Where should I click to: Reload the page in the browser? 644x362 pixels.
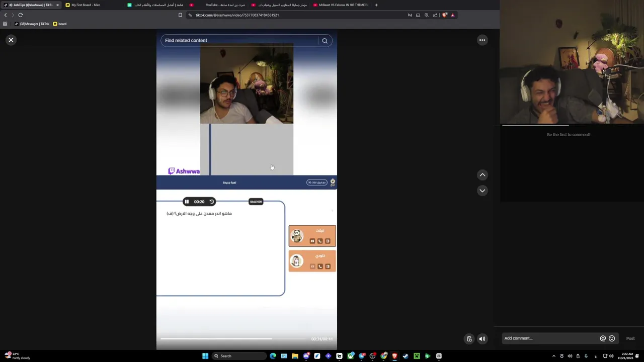(x=21, y=15)
